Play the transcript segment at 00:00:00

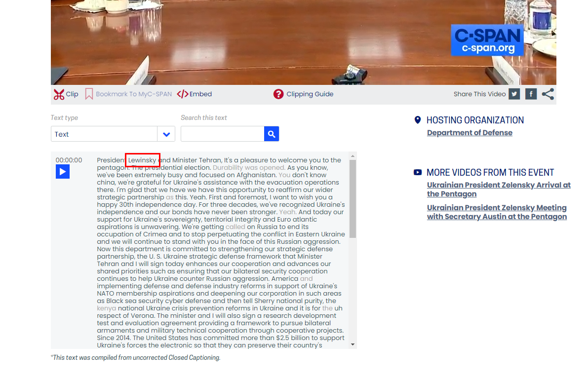[x=63, y=172]
